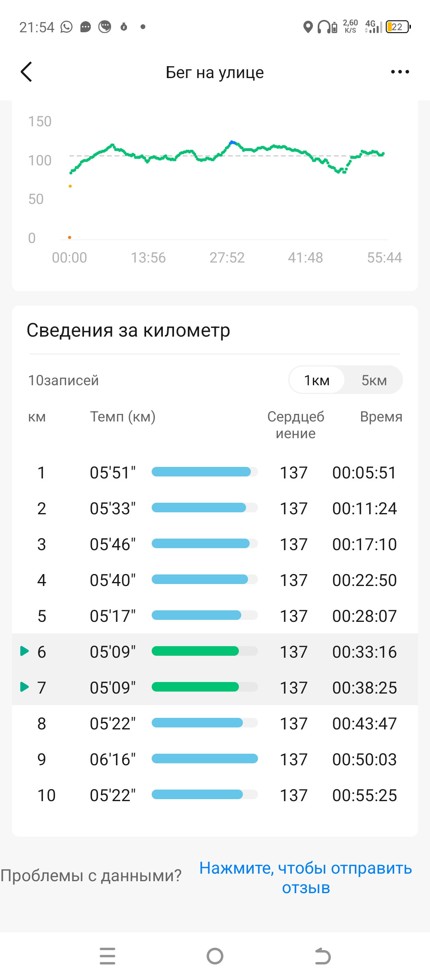Viewport: 430px width, 980px height.
Task: Open the three-dot more options menu
Action: [400, 72]
